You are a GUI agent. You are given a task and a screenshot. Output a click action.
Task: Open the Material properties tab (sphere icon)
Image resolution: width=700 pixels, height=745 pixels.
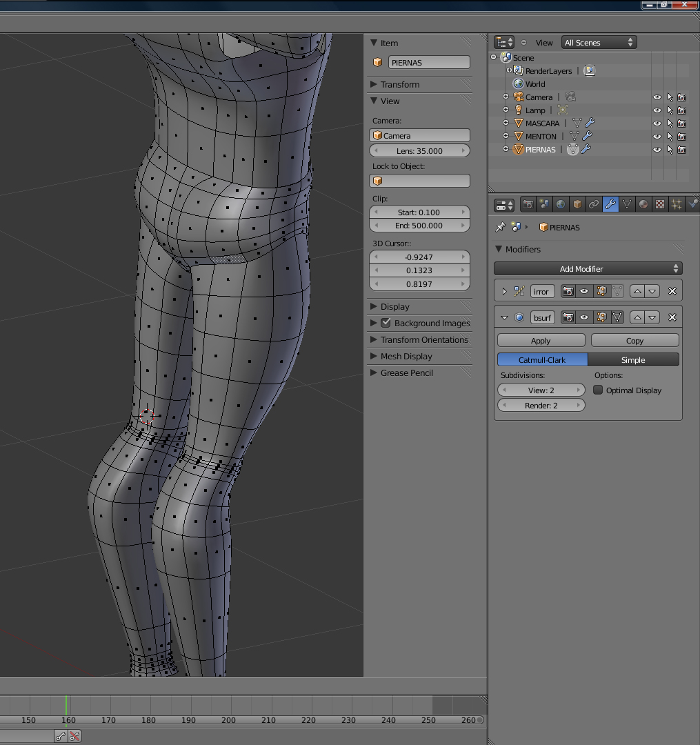point(643,205)
